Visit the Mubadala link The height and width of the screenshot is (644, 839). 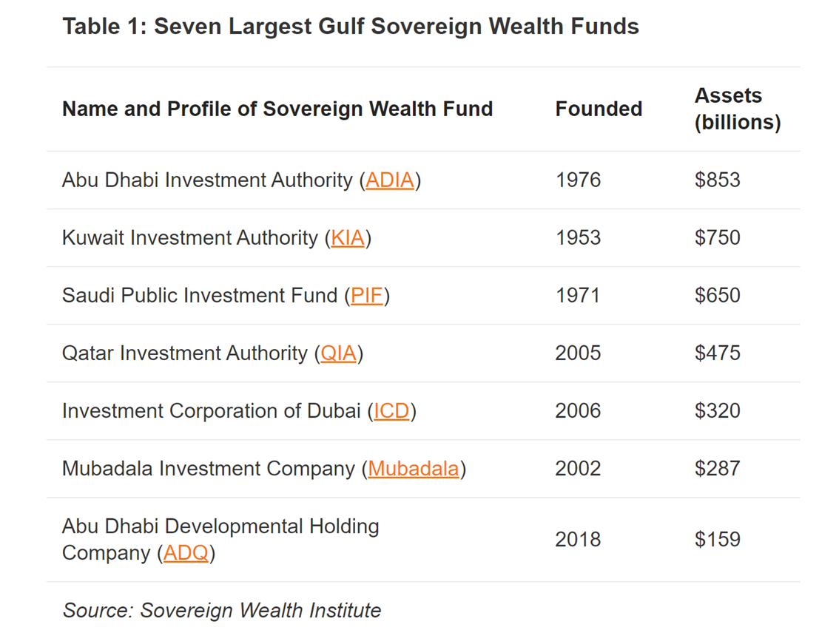tap(414, 469)
